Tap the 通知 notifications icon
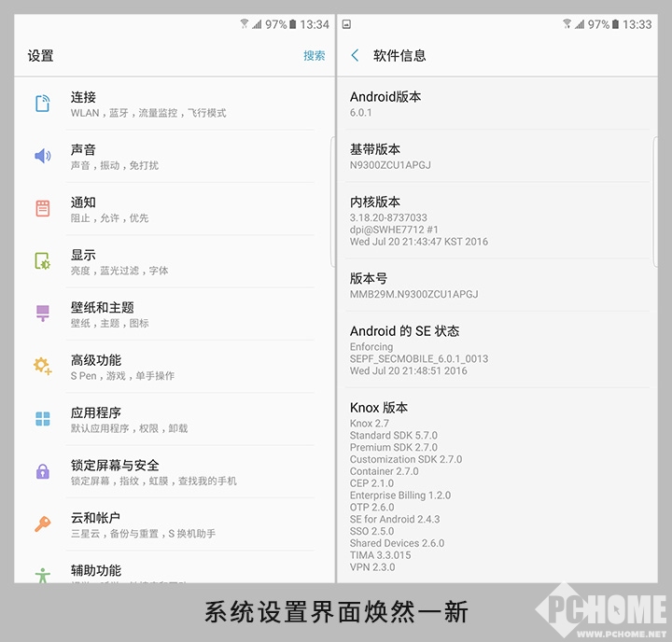The height and width of the screenshot is (642, 672). point(43,208)
